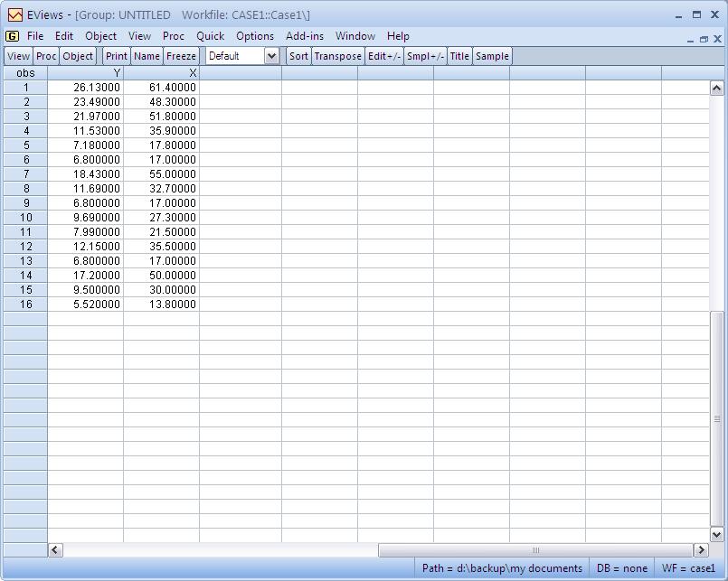
Task: Click horizontal scrollbar left arrow
Action: click(x=55, y=550)
